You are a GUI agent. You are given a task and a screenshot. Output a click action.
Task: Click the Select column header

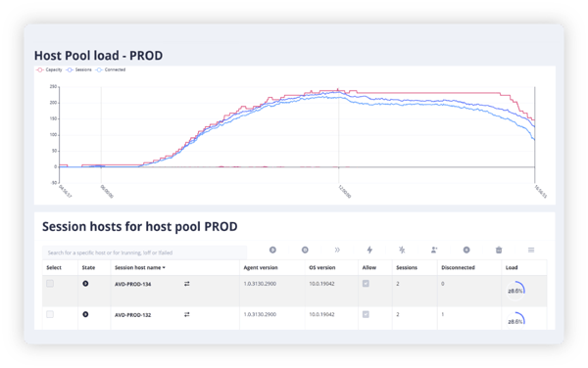pos(54,267)
